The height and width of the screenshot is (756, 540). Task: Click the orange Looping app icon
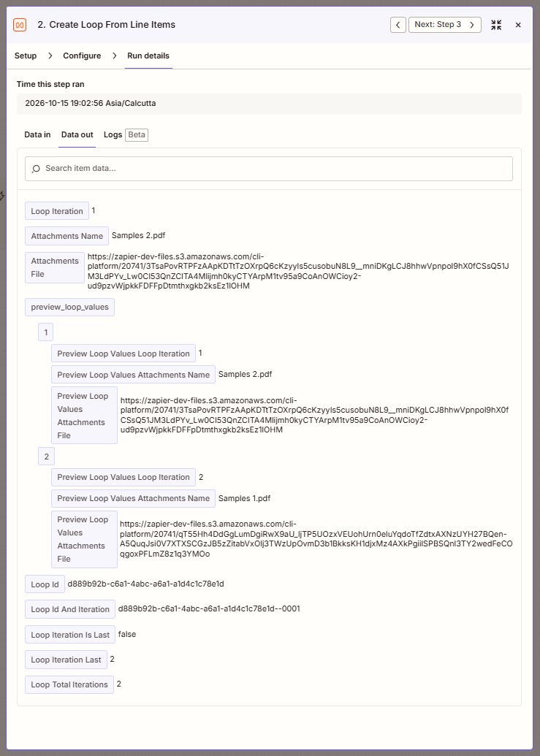pos(20,25)
